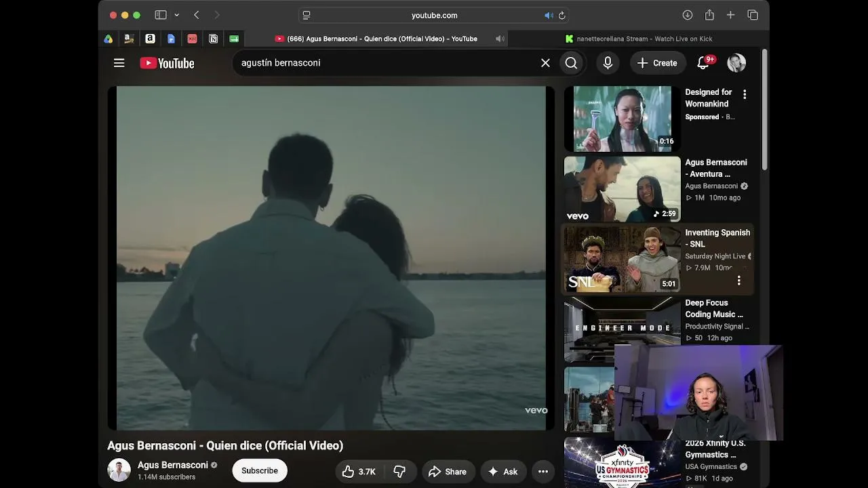This screenshot has height=488, width=868.
Task: Subscribe to Agus Bernasconi
Action: (260, 470)
